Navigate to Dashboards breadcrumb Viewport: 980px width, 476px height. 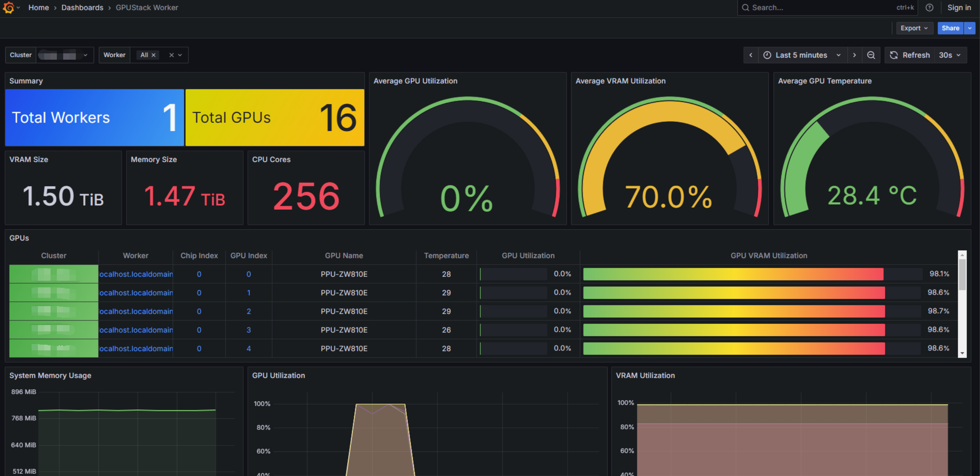click(82, 8)
